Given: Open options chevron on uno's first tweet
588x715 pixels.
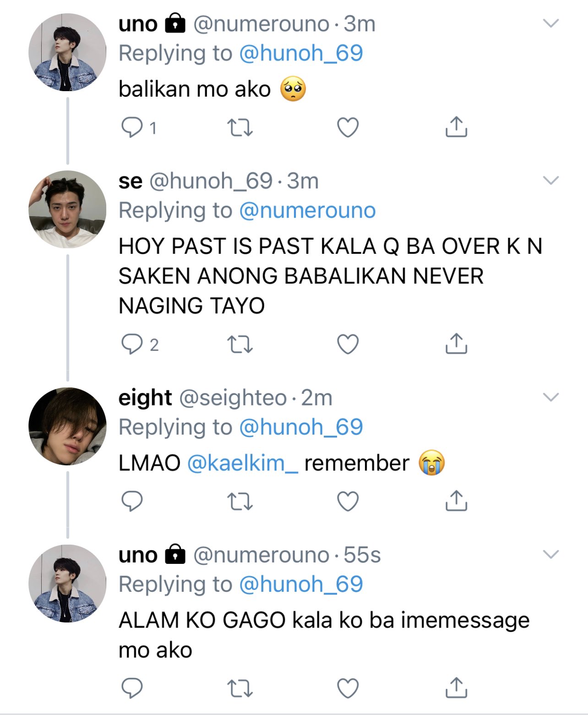Looking at the screenshot, I should [x=551, y=23].
